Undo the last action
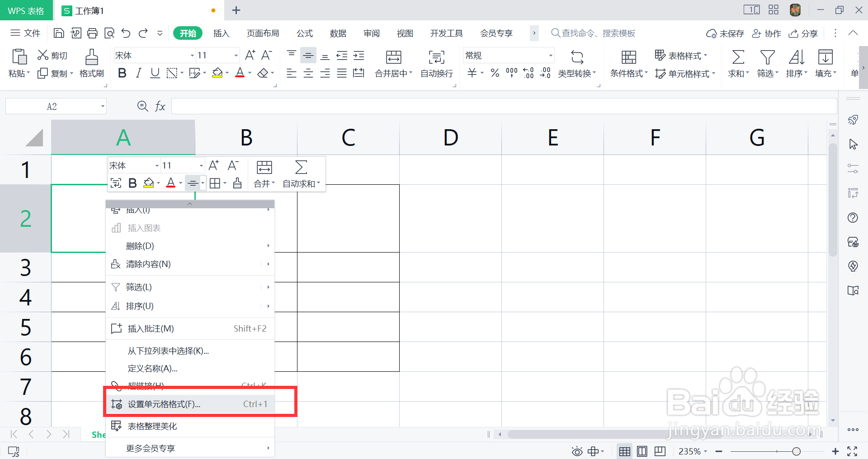 126,33
